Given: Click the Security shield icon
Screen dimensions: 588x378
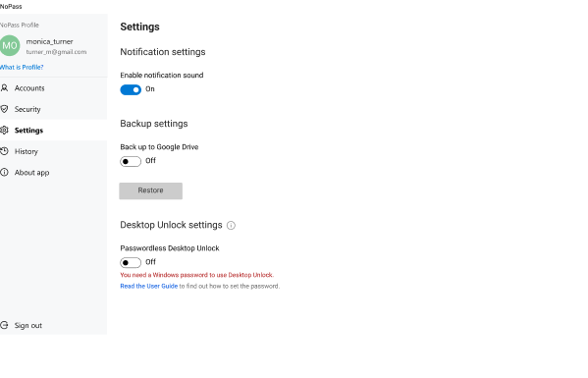Looking at the screenshot, I should (4, 109).
